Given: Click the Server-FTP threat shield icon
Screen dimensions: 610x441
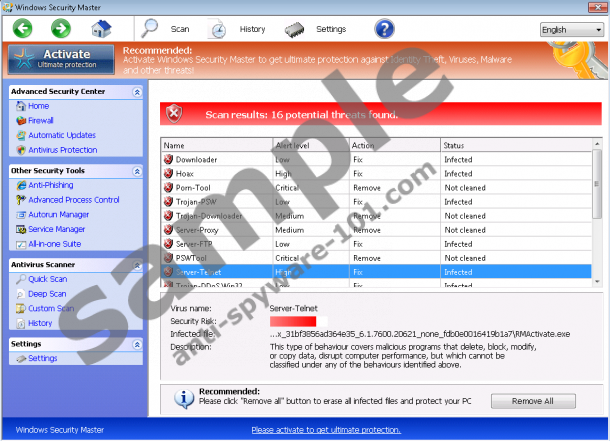Looking at the screenshot, I should 168,244.
